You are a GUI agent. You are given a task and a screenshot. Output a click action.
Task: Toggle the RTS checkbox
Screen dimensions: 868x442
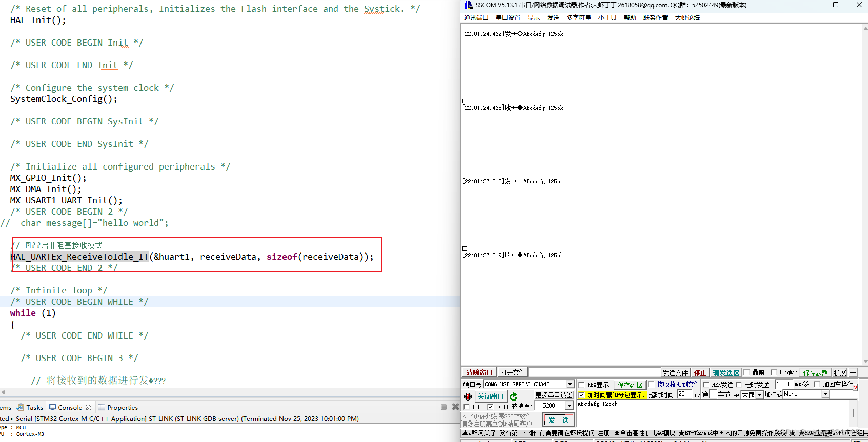[x=467, y=407]
